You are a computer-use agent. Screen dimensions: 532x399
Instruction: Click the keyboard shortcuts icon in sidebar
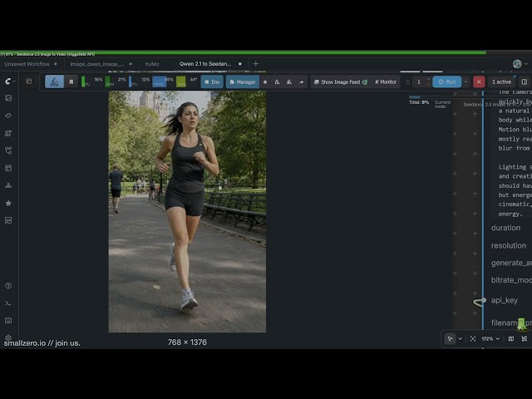[8, 320]
